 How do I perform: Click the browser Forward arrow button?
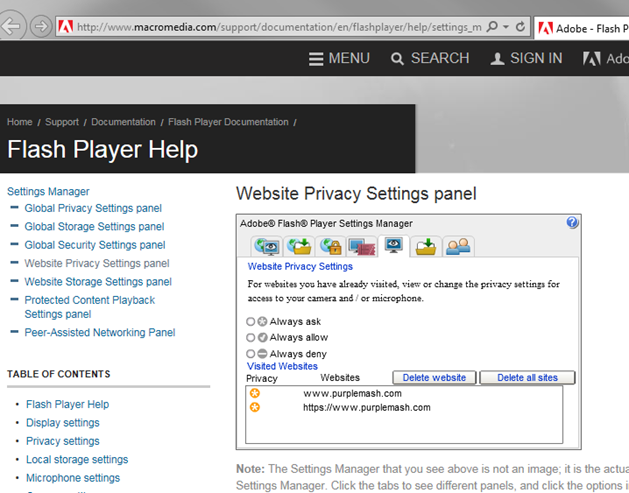click(41, 27)
